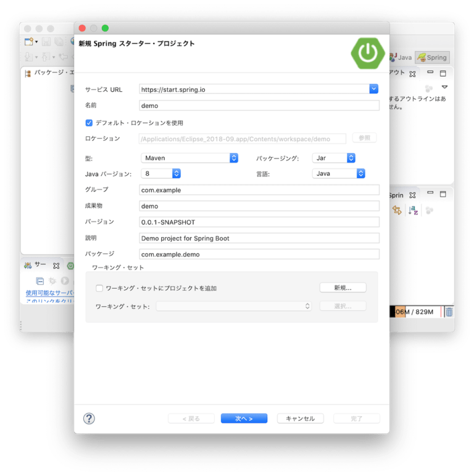This screenshot has height=476, width=474.
Task: Uncheck the use default location checkbox
Action: 89,123
